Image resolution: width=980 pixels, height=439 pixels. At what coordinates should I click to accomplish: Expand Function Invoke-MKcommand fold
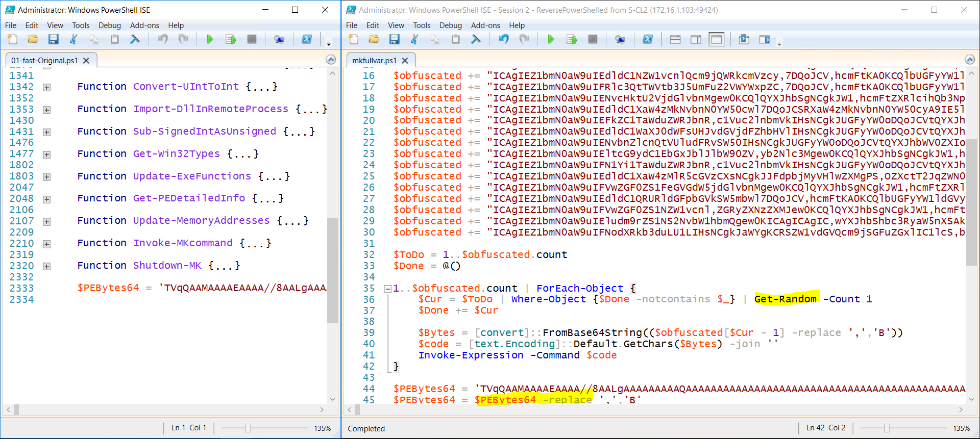point(46,244)
